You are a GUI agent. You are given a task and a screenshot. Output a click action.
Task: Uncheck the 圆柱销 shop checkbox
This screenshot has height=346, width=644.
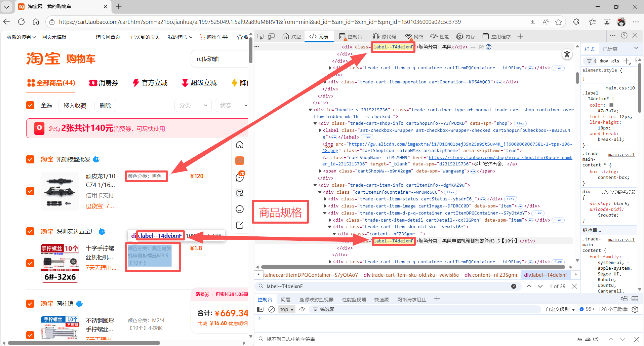(x=30, y=304)
